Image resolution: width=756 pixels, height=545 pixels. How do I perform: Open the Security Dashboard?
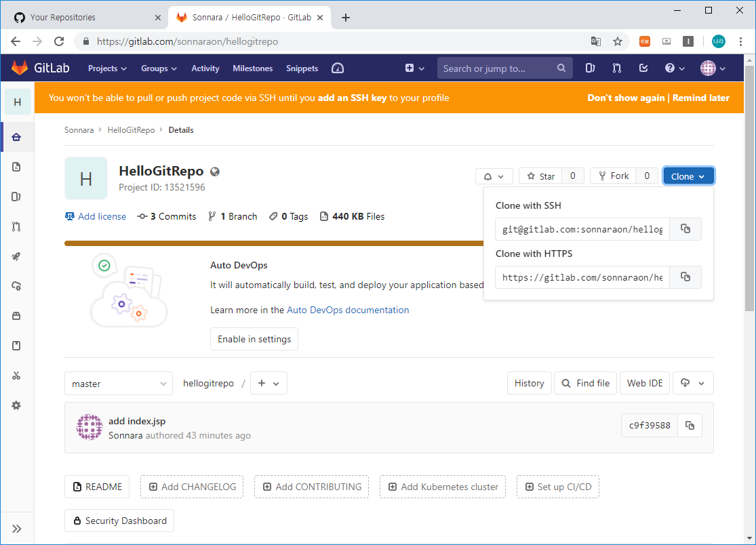pyautogui.click(x=119, y=521)
